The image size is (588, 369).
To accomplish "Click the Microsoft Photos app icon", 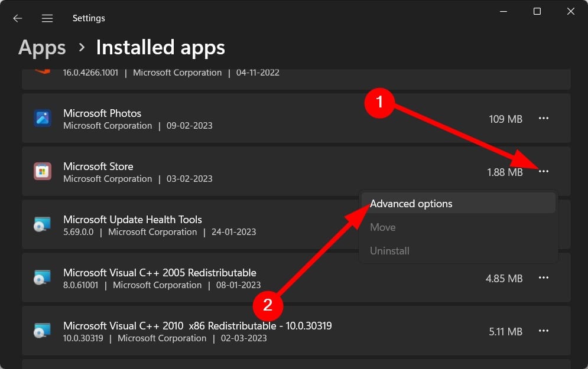I will (x=43, y=119).
